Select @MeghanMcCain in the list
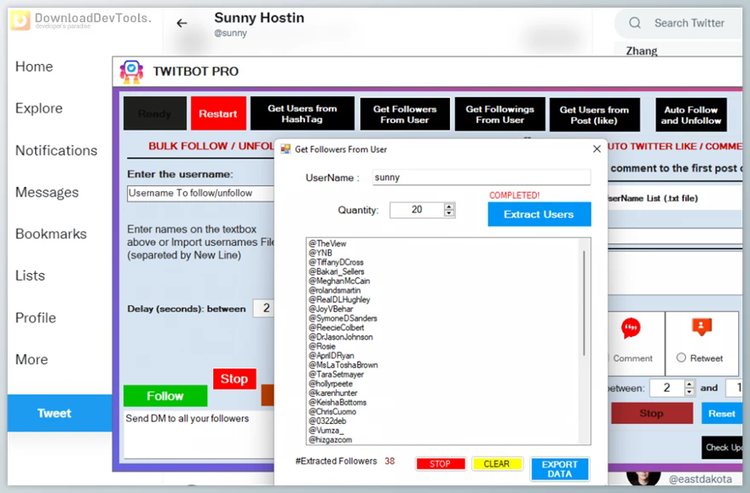Image resolution: width=750 pixels, height=493 pixels. (339, 281)
